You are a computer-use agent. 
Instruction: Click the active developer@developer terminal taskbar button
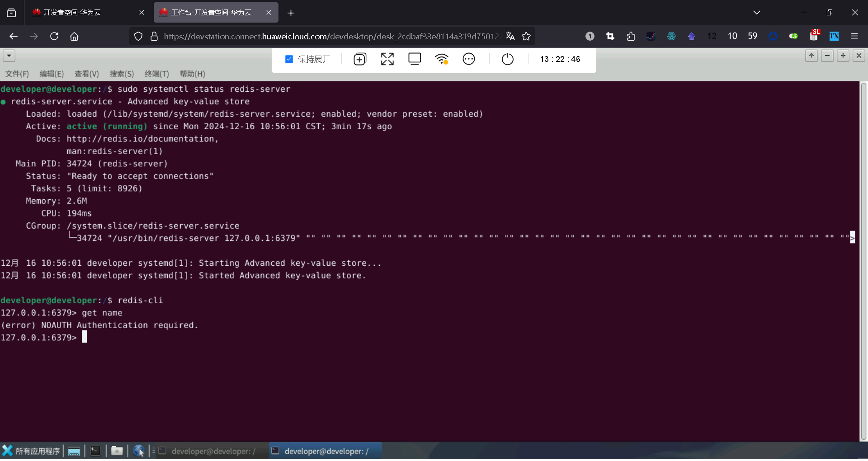[x=325, y=451]
